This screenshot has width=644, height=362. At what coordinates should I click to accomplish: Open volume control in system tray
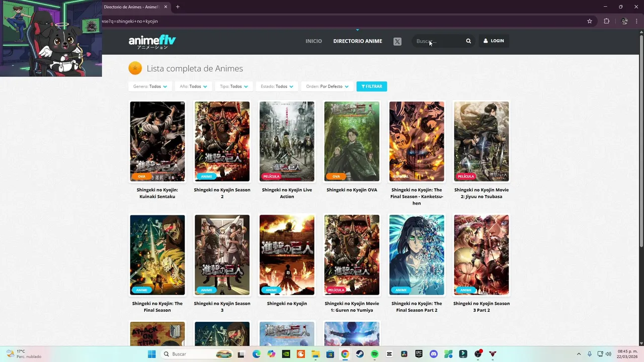[608, 354]
